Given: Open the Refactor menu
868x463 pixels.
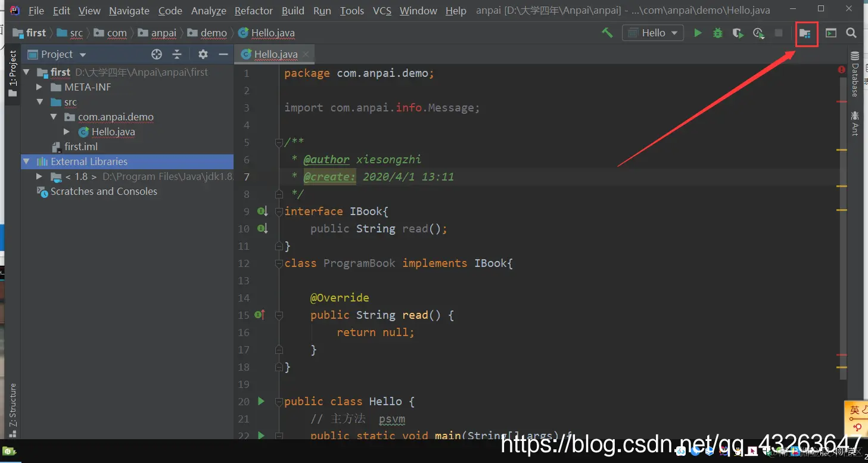Looking at the screenshot, I should pos(254,11).
